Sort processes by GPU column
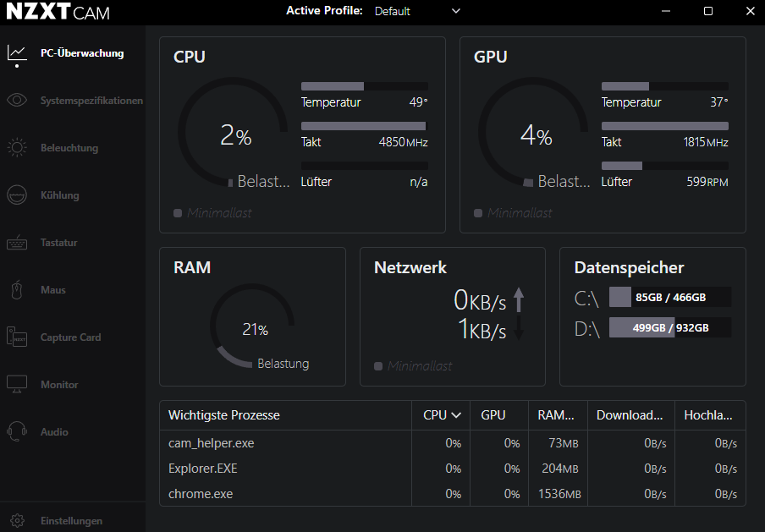This screenshot has width=765, height=532. tap(498, 415)
